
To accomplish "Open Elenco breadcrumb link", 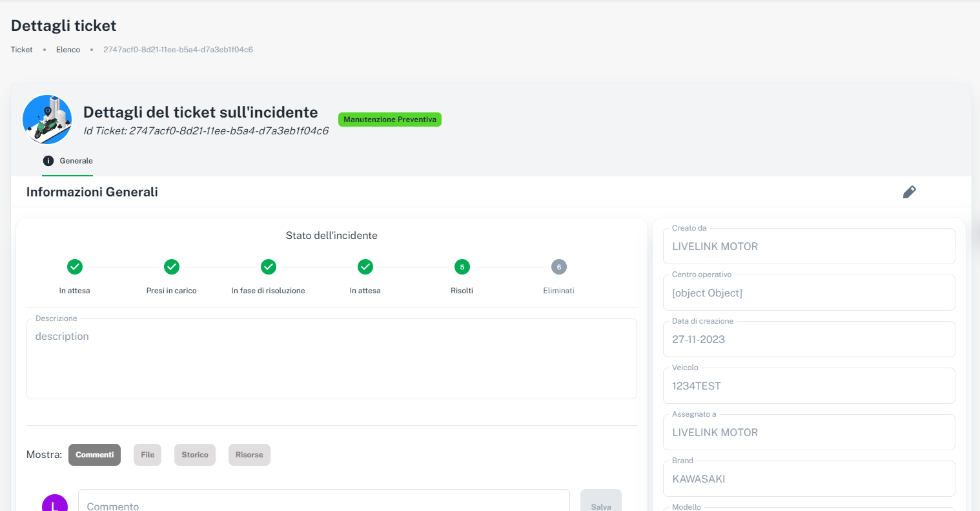I will pyautogui.click(x=68, y=50).
